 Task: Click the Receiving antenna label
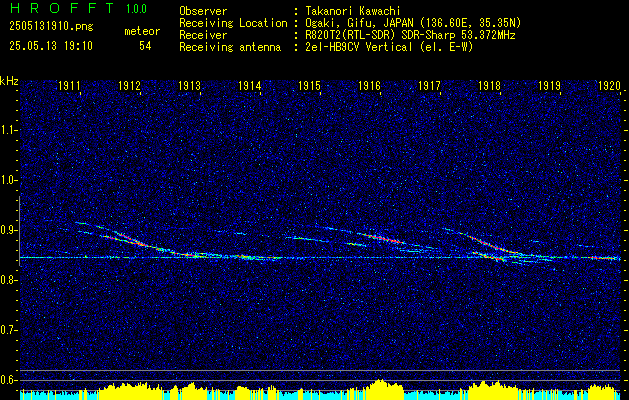tap(230, 47)
